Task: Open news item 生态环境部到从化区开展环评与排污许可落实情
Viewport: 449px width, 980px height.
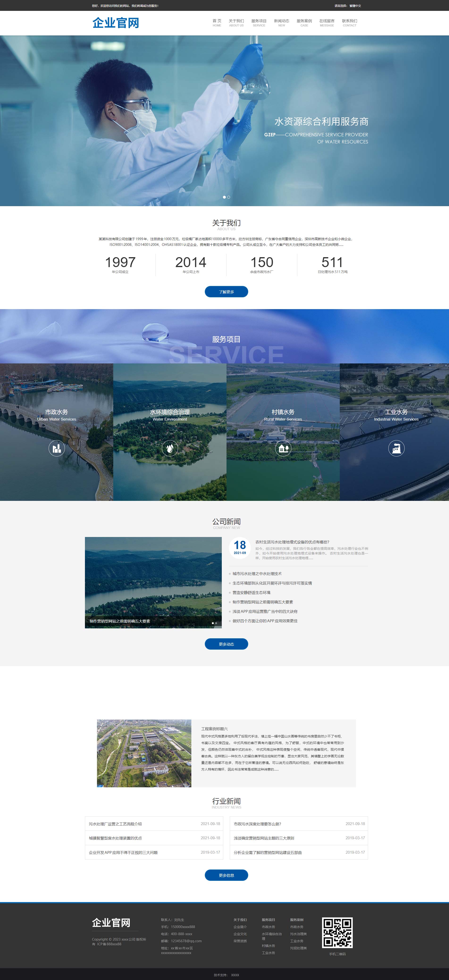Action: [x=272, y=583]
